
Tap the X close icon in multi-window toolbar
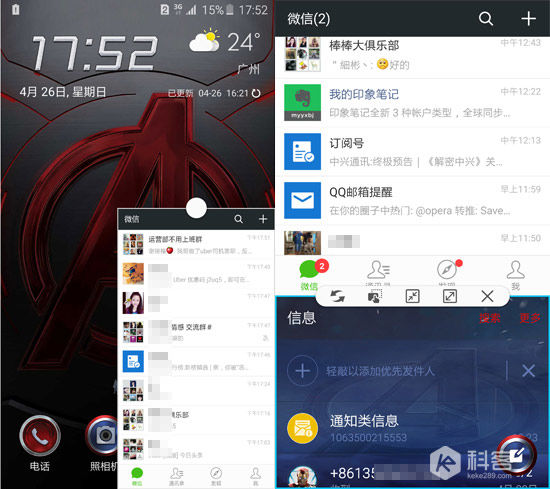[x=488, y=296]
